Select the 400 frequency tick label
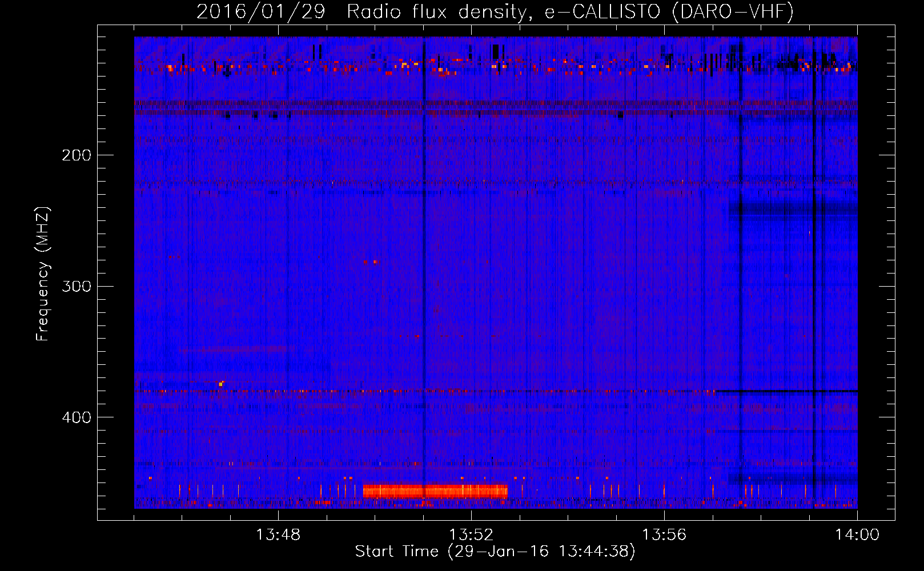Screen dimensions: 924x571 (x=77, y=417)
